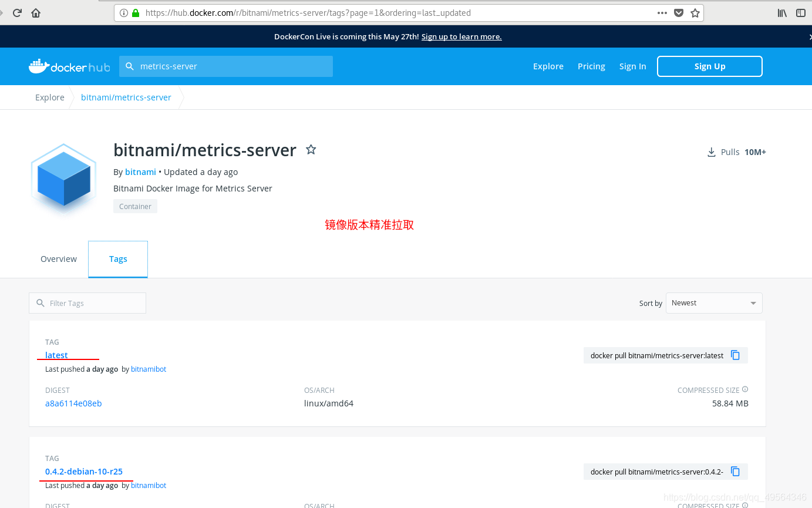Reload the page with the browser refresh icon
The width and height of the screenshot is (812, 508).
tap(17, 13)
